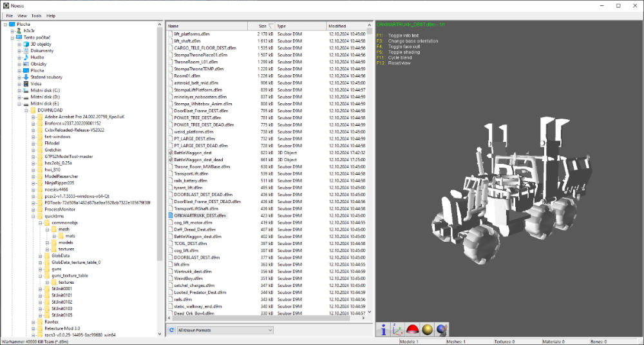Screen dimensions: 644x345
Task: Click the XYZ axes icon in viewer toolbar
Action: pos(398,330)
